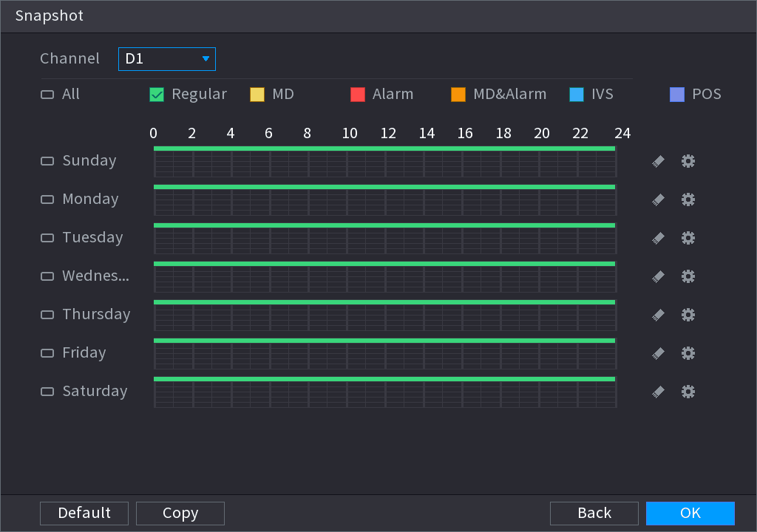
Task: Select the purple POS type swatch
Action: pos(677,95)
